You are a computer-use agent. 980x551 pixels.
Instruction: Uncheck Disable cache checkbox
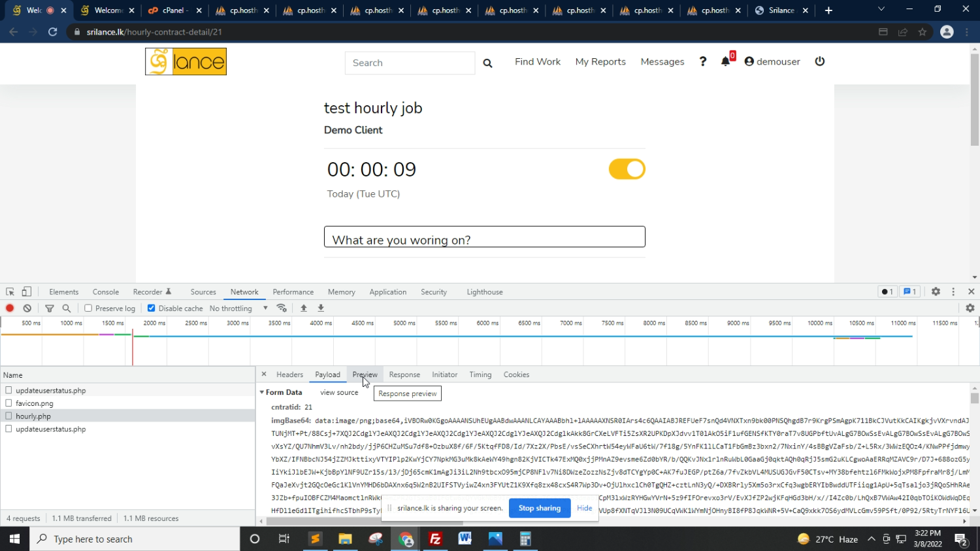[x=152, y=309]
